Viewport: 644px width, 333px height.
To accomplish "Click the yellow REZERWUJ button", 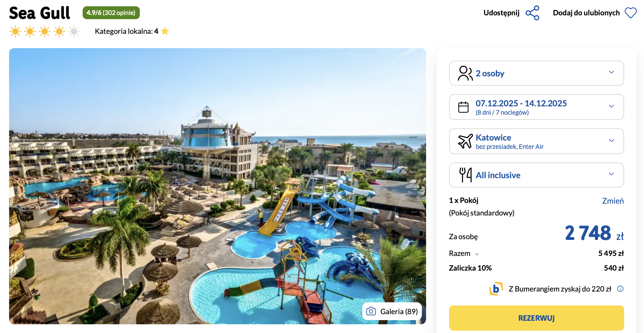I will point(536,318).
